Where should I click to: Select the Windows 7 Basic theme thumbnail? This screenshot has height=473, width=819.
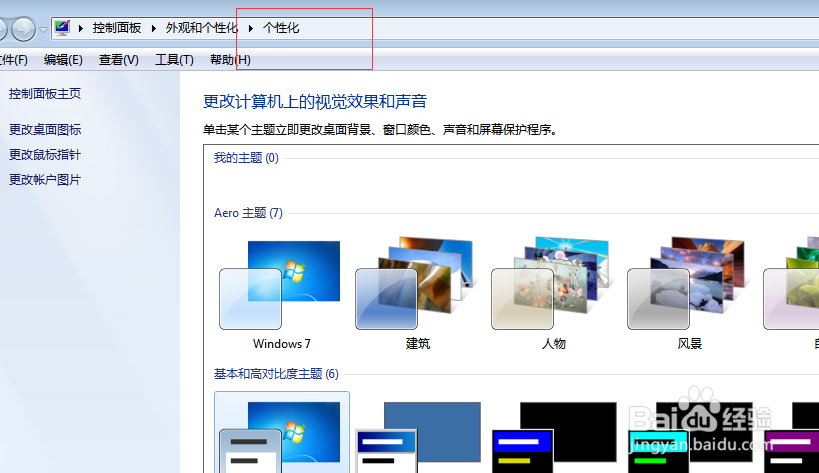(x=282, y=433)
